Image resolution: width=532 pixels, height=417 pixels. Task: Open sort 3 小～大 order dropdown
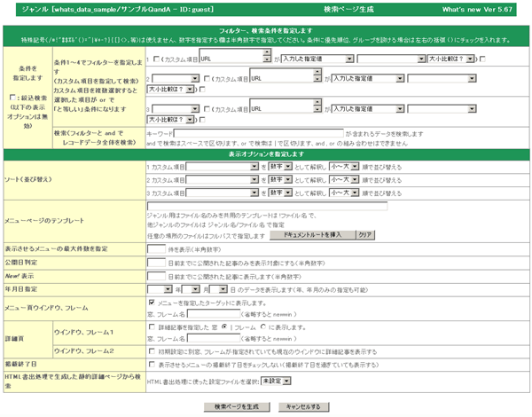[x=344, y=193]
